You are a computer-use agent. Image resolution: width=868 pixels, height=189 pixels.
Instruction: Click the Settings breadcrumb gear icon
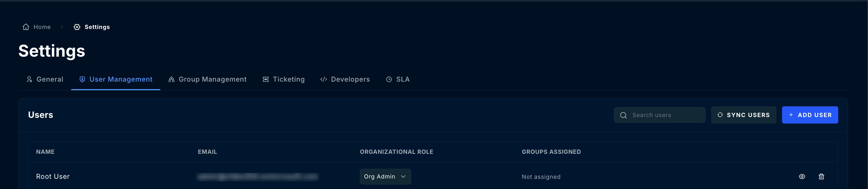77,27
